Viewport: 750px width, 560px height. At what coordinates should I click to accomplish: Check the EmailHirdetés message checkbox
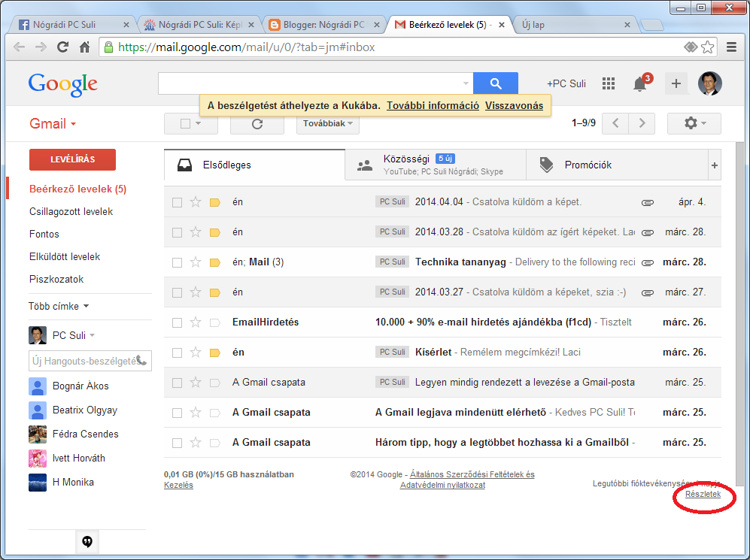point(177,323)
